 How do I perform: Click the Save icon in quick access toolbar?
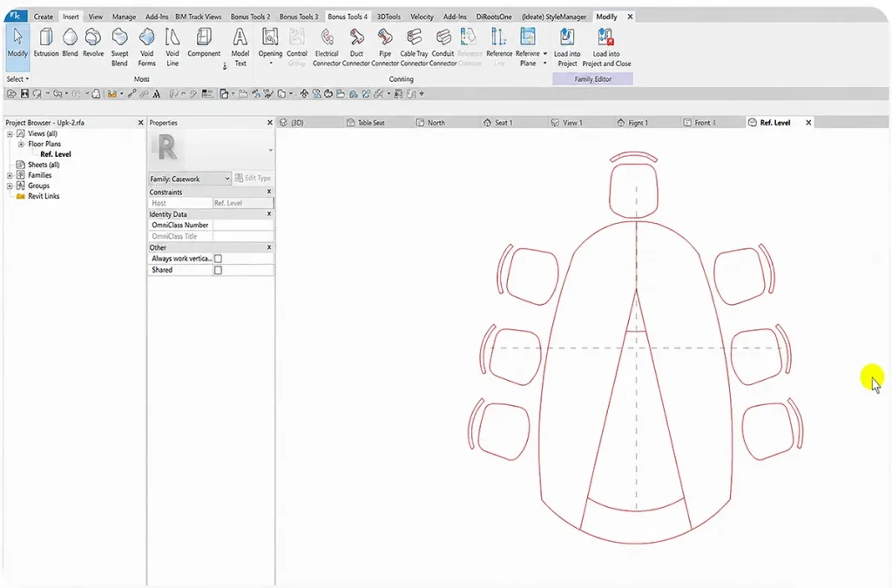(x=24, y=94)
